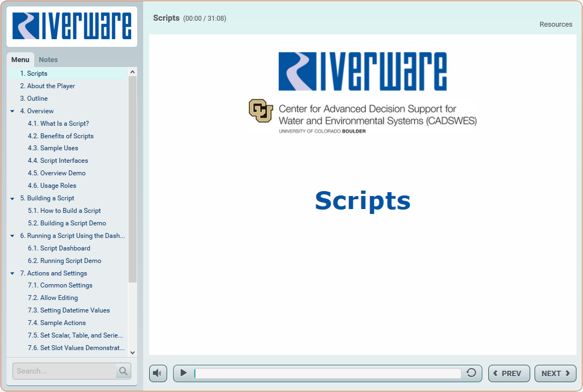Collapse the 7. Actions and Settings arrow
The height and width of the screenshot is (392, 583).
pos(13,273)
